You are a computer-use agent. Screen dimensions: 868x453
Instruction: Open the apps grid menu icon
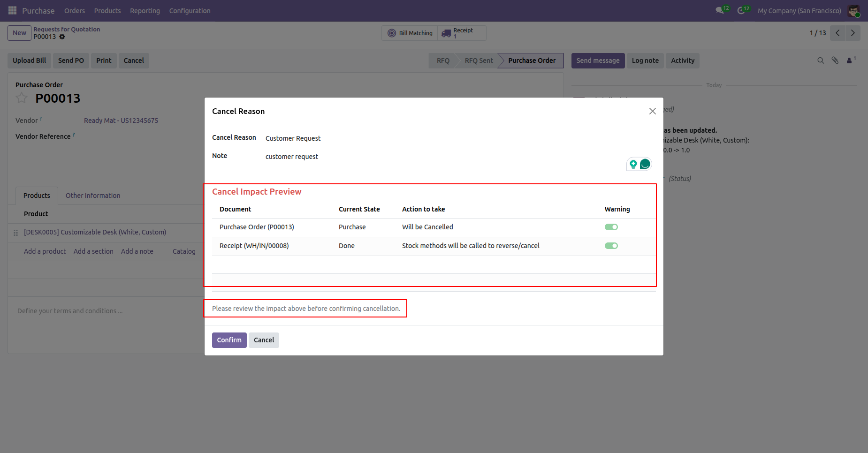(12, 10)
